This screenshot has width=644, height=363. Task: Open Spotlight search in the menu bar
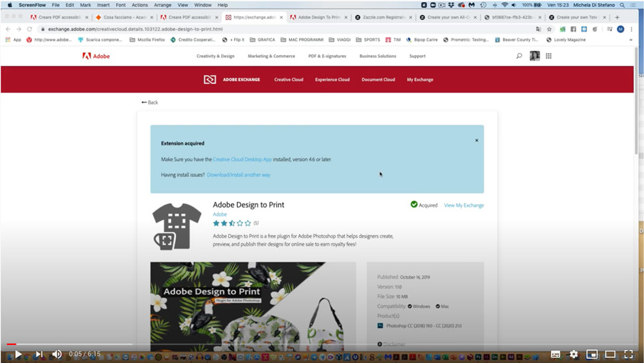point(623,5)
